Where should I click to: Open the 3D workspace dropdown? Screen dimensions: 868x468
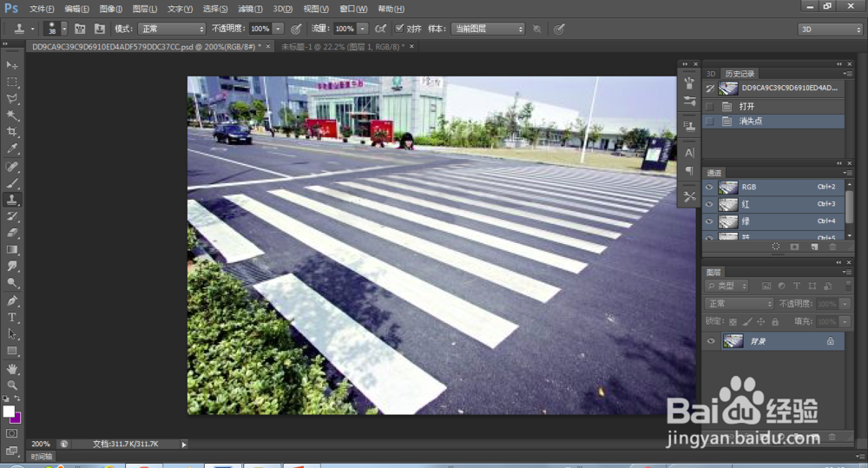coord(830,30)
